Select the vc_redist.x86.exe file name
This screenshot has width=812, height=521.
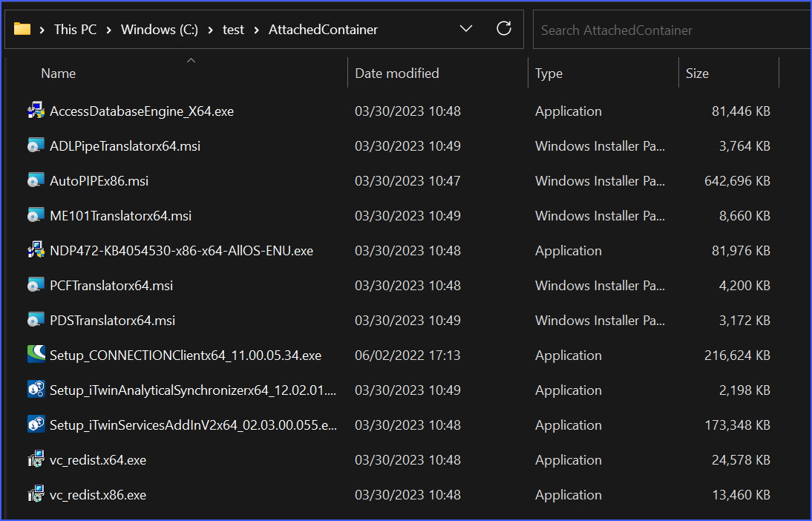98,494
